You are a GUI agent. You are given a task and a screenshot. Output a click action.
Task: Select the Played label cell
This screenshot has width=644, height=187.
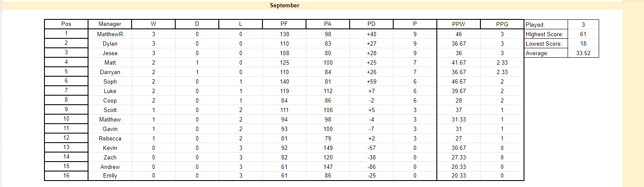pos(546,25)
